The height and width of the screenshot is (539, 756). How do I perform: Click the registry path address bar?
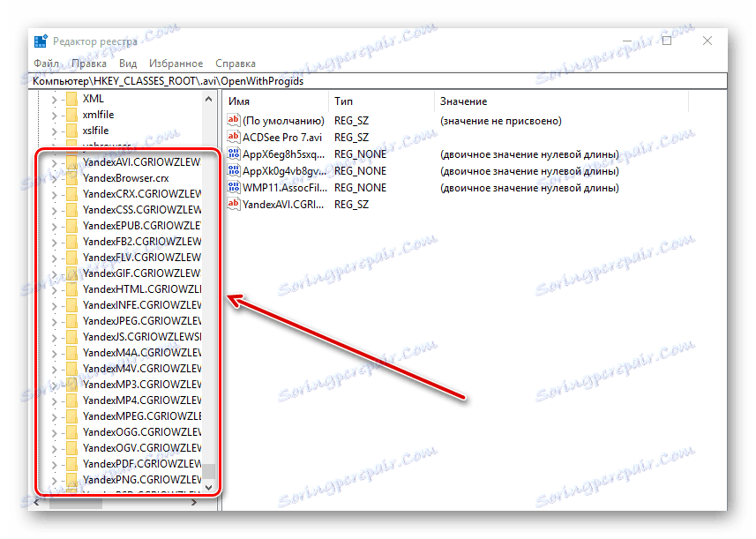379,81
